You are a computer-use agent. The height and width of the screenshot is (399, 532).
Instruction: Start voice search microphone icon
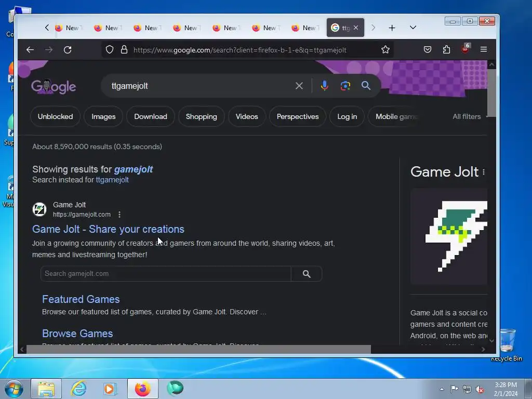pyautogui.click(x=324, y=86)
